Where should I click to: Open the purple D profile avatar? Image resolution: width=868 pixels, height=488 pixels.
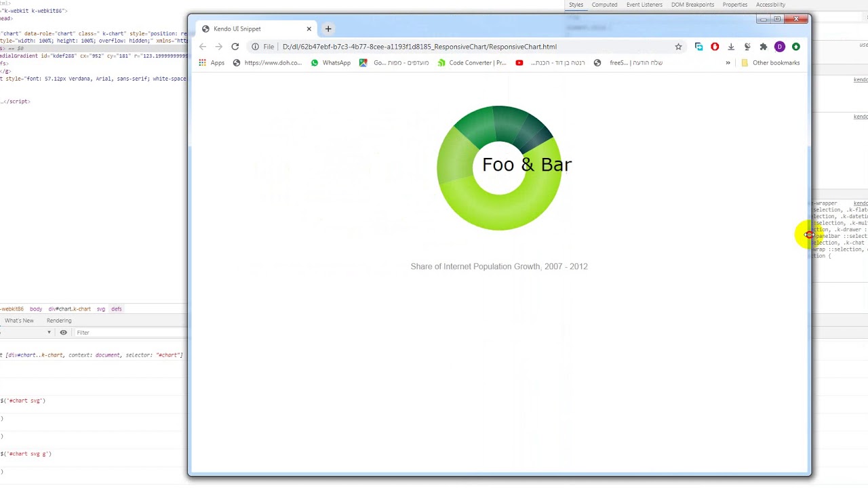point(780,47)
